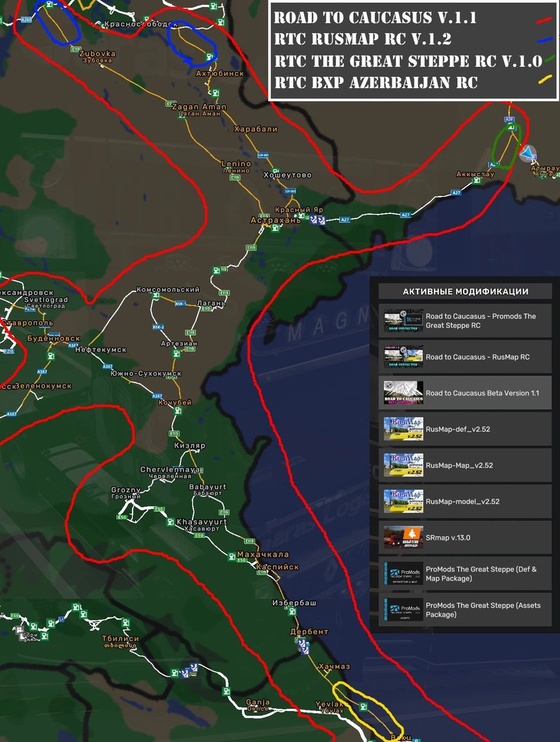The height and width of the screenshot is (742, 560).
Task: Click the Активные Модификации panel header
Action: [x=465, y=292]
